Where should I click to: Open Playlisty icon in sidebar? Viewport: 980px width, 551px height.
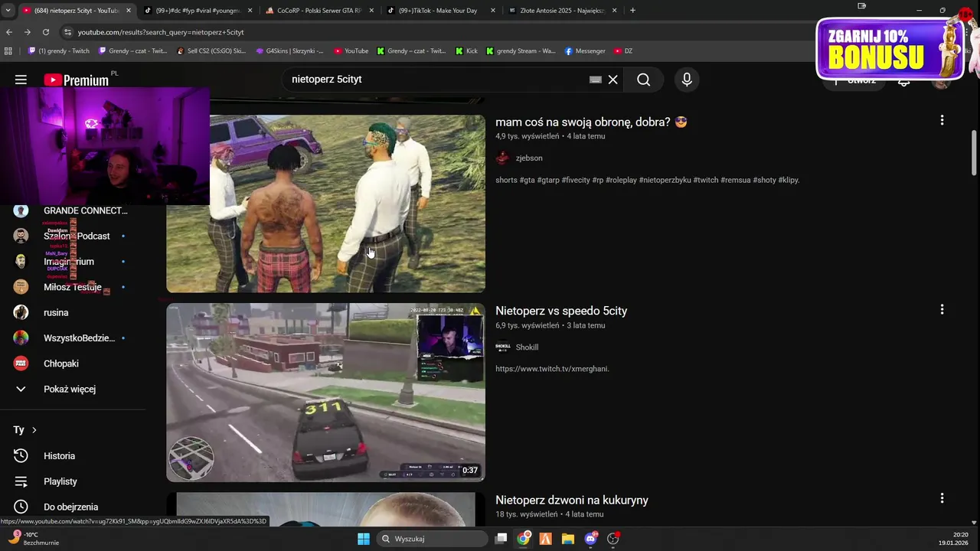(x=21, y=481)
